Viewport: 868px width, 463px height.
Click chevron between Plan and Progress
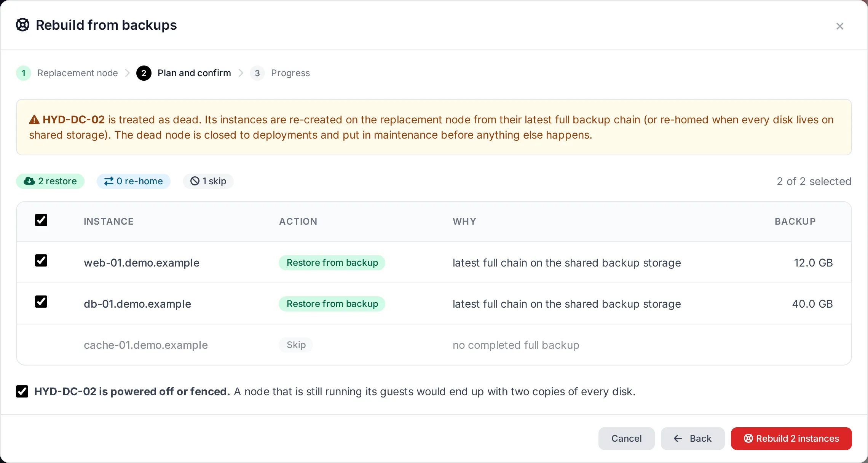(241, 73)
